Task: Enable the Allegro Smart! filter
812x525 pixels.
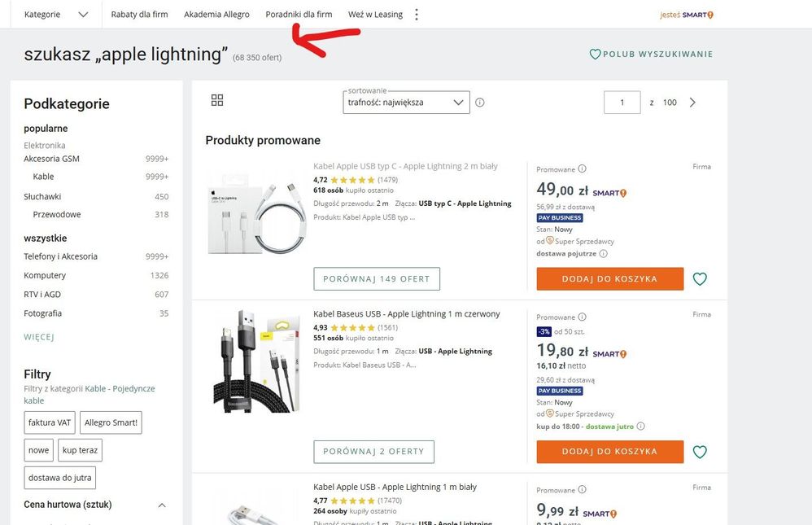Action: coord(112,422)
